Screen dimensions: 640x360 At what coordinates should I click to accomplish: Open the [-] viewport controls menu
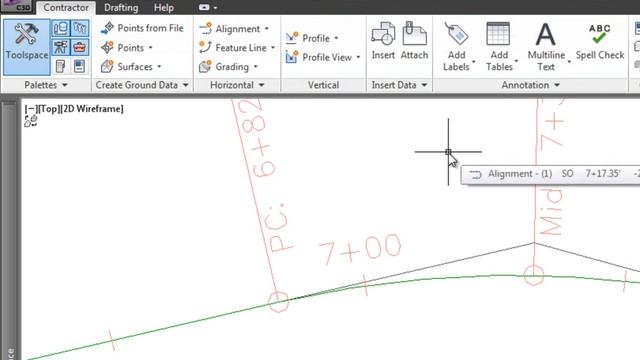click(30, 109)
